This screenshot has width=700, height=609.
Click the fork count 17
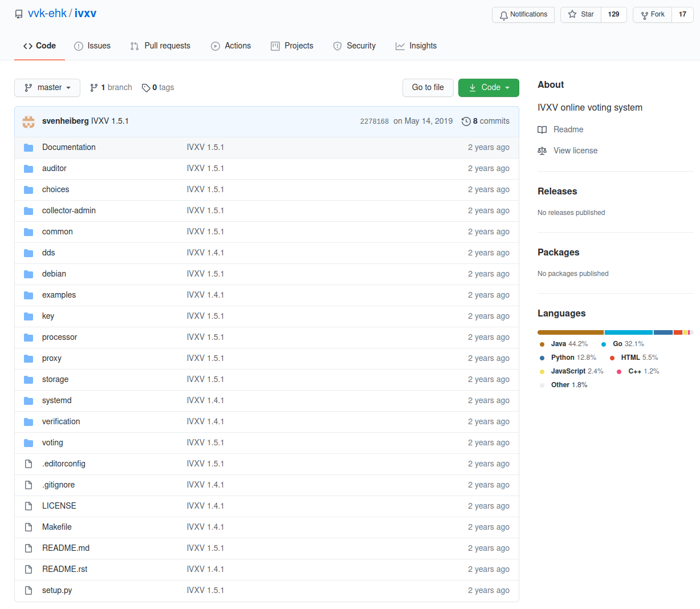(x=683, y=15)
